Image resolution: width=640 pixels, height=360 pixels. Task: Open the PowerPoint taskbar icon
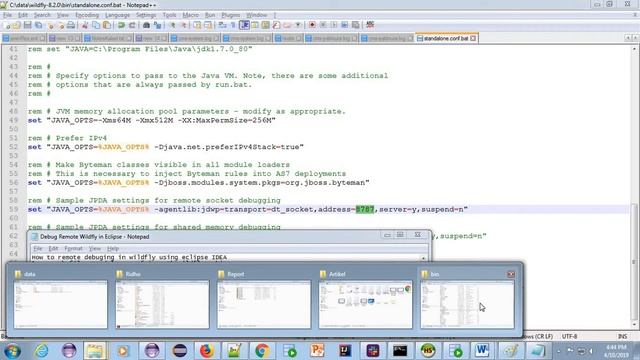click(317, 351)
